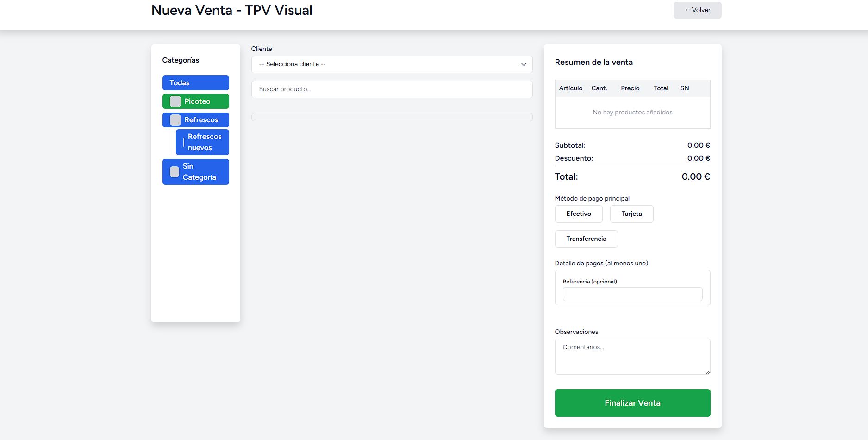868x440 pixels.
Task: Click the Sin Categoría image placeholder
Action: [175, 172]
